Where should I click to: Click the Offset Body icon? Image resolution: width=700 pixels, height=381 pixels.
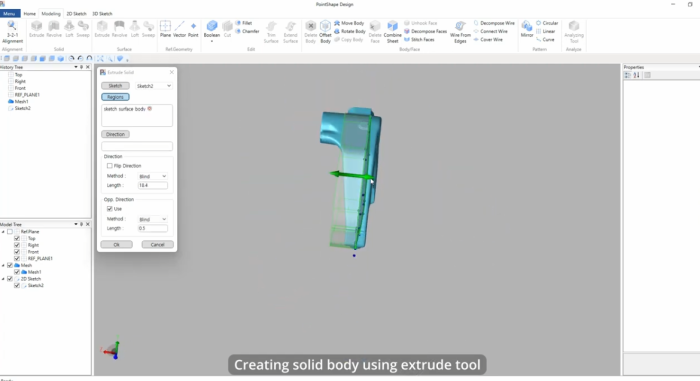(325, 31)
